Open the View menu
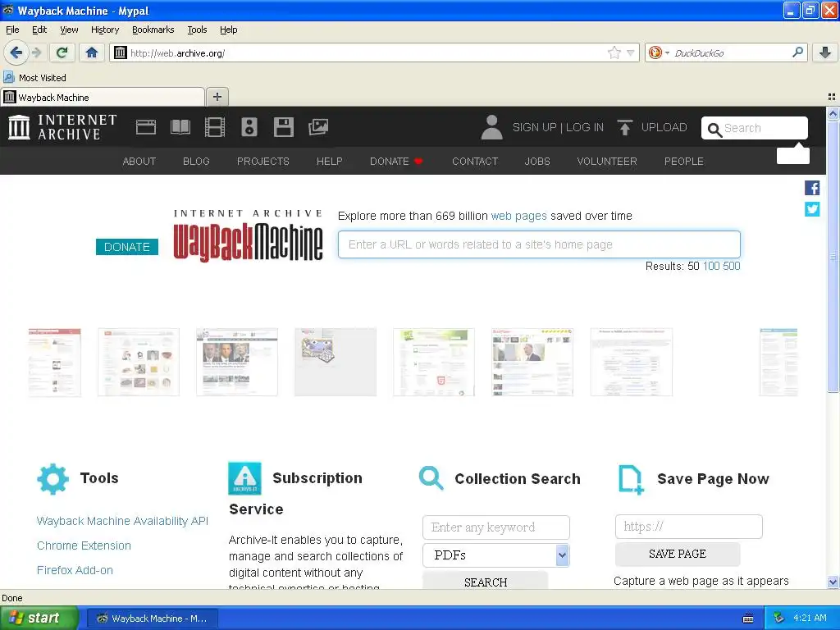 (69, 30)
